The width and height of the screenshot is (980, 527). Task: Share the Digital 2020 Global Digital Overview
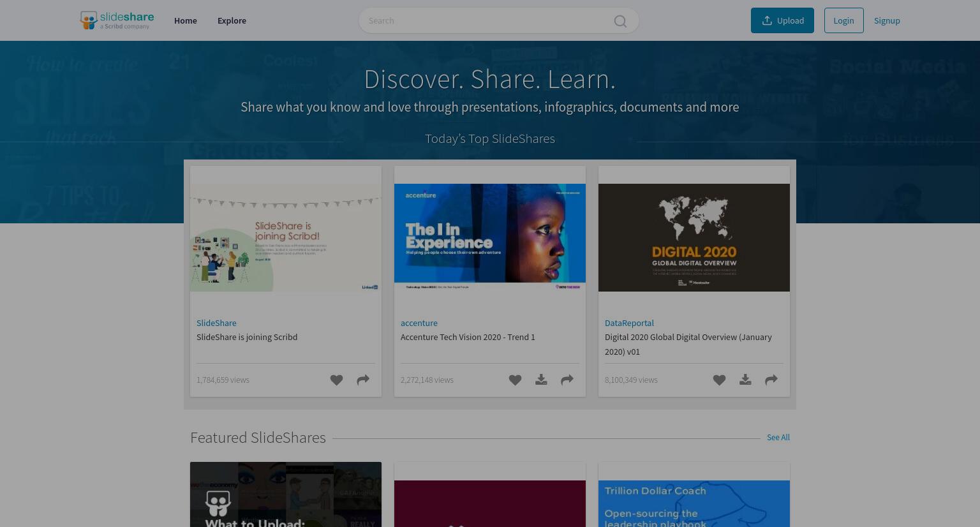(771, 380)
